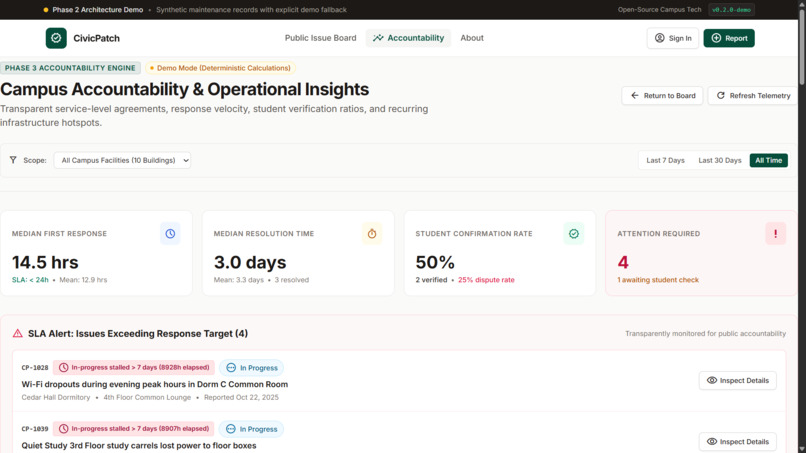The height and width of the screenshot is (453, 806).
Task: Click the CP-1039 in-progress stalled badge
Action: 134,429
